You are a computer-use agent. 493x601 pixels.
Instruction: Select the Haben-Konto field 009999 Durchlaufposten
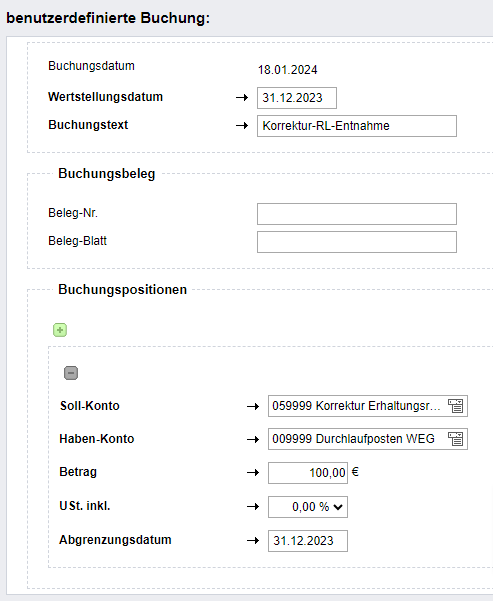point(368,439)
